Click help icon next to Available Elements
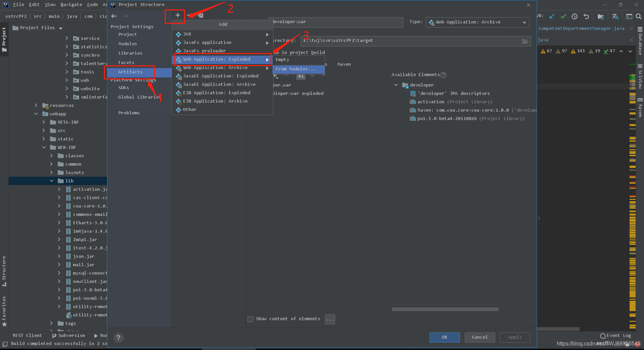Screen dimensions: 644x350 [443, 75]
